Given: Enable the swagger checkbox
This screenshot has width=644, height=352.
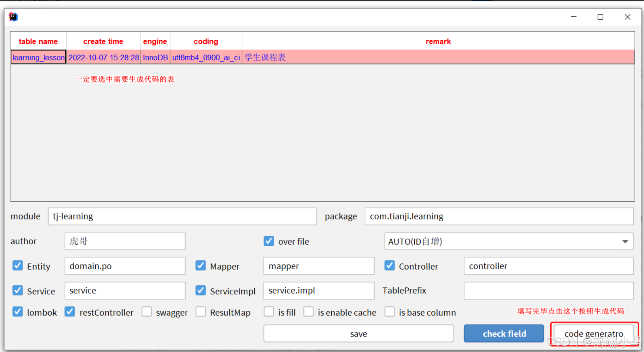Looking at the screenshot, I should 147,312.
